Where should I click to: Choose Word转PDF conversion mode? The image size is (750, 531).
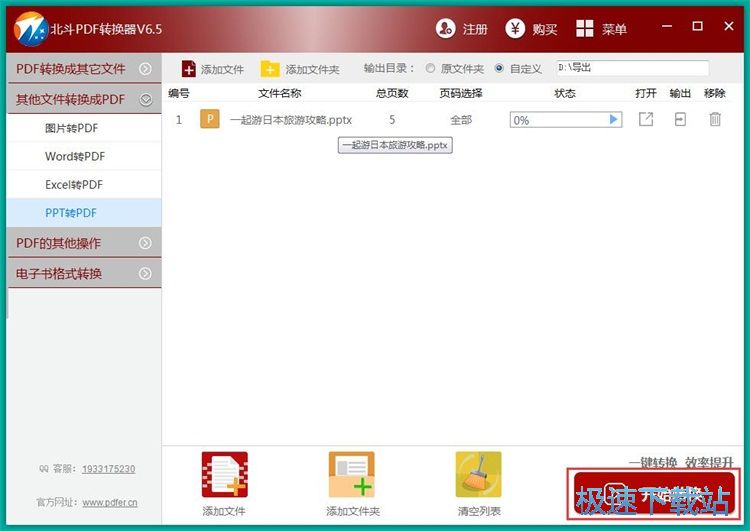(84, 156)
